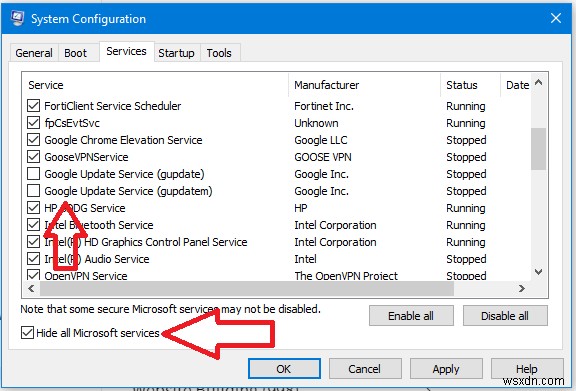Screen dimensions: 576x391
Task: Toggle the HP service checkbox
Action: [33, 208]
